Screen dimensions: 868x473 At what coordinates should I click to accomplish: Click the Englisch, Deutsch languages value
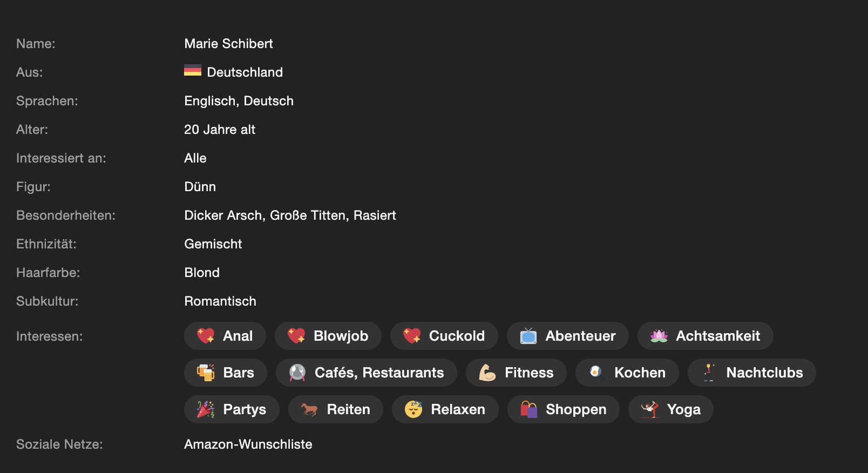(x=239, y=101)
